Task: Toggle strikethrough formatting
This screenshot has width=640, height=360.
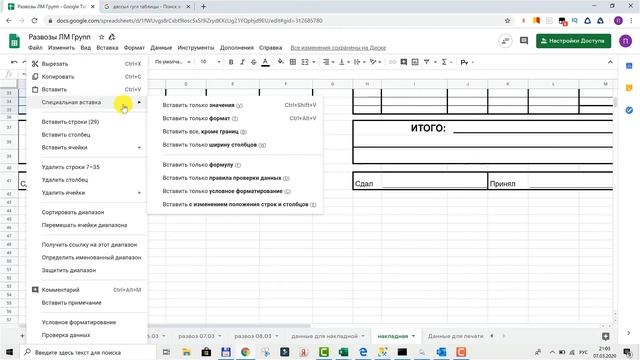Action: [x=253, y=62]
